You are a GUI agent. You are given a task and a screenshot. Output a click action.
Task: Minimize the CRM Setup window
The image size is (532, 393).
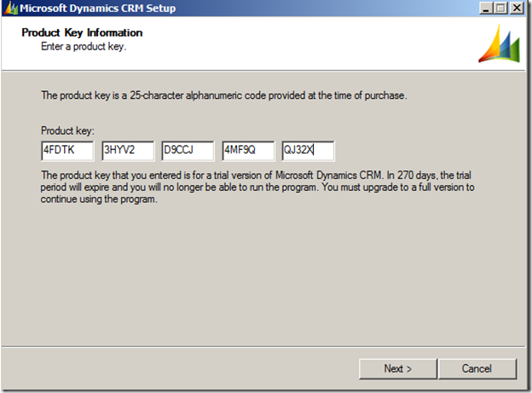click(x=486, y=8)
